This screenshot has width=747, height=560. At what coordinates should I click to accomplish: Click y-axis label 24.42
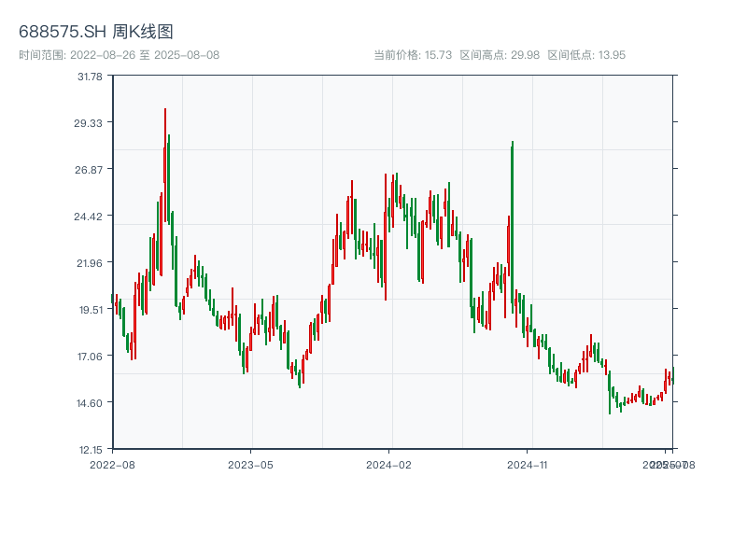point(88,217)
